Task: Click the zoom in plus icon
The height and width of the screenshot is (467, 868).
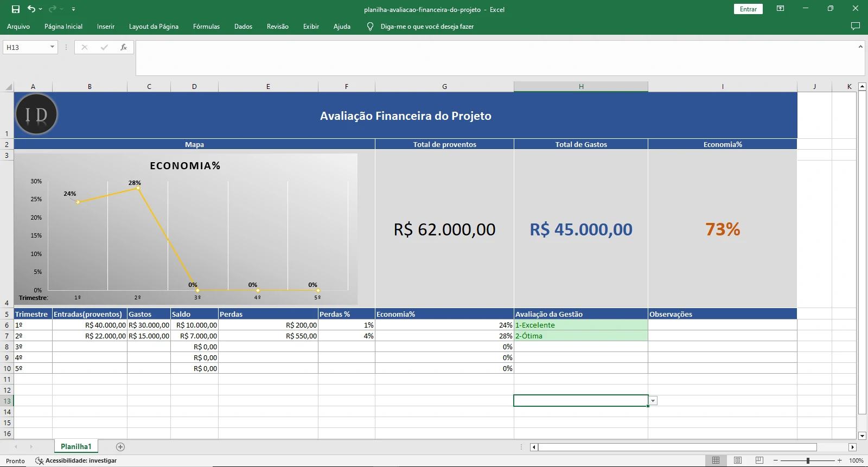Action: (839, 460)
